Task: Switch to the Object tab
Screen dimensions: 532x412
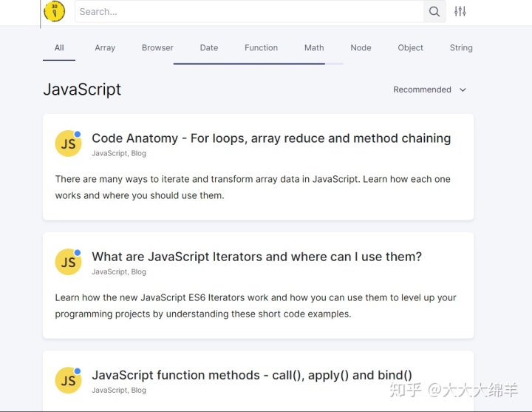Action: [410, 48]
